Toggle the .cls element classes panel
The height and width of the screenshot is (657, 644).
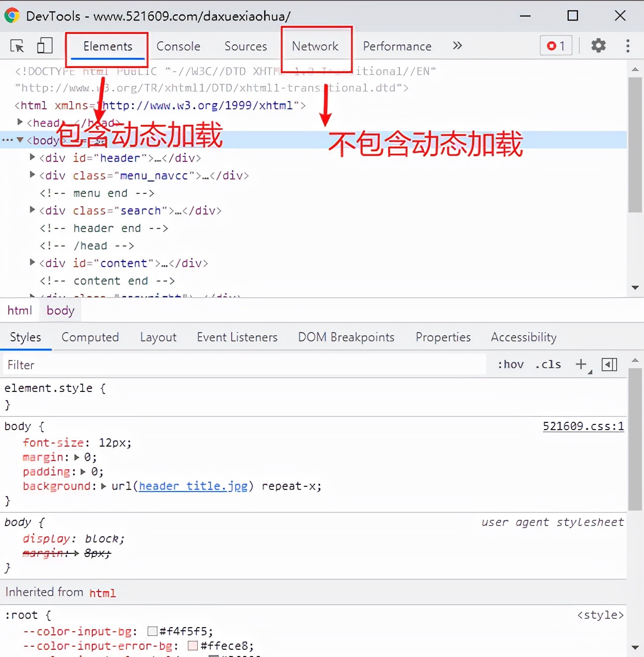point(548,365)
